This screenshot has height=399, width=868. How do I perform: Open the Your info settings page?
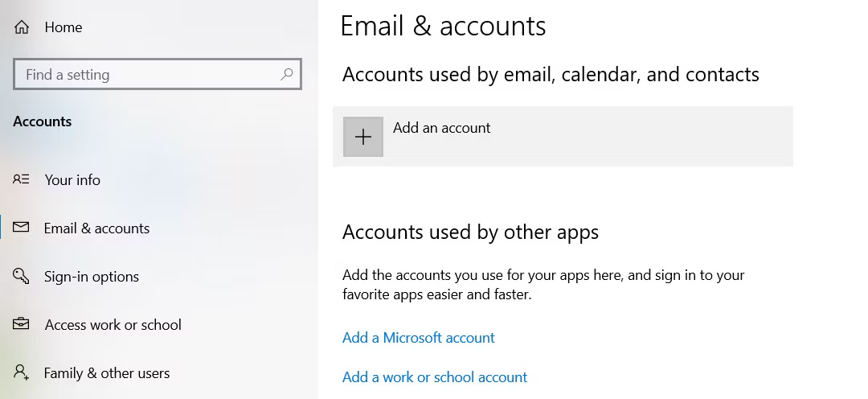click(72, 180)
